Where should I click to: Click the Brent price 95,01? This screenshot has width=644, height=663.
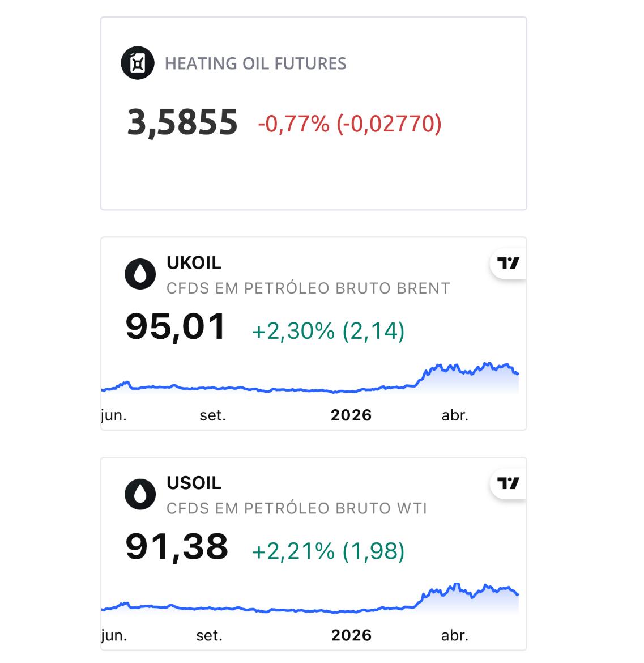pyautogui.click(x=176, y=326)
